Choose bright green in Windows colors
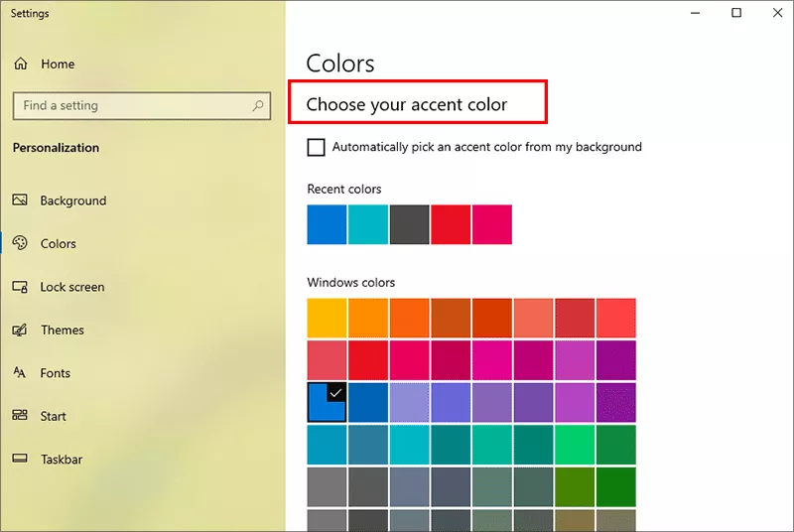This screenshot has height=532, width=794. coord(575,445)
